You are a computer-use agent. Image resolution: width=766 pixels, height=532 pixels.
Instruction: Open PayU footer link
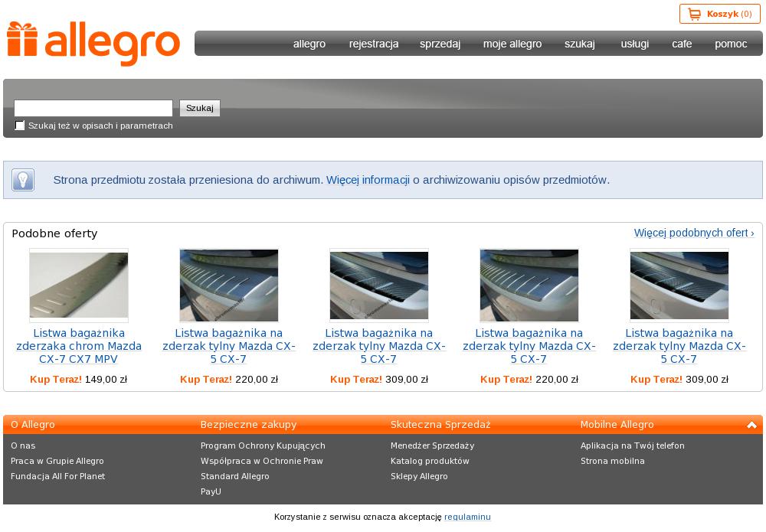pyautogui.click(x=211, y=491)
